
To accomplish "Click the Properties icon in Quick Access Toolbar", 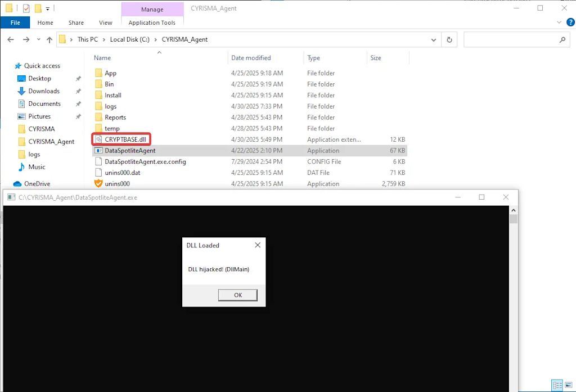I will coord(26,8).
